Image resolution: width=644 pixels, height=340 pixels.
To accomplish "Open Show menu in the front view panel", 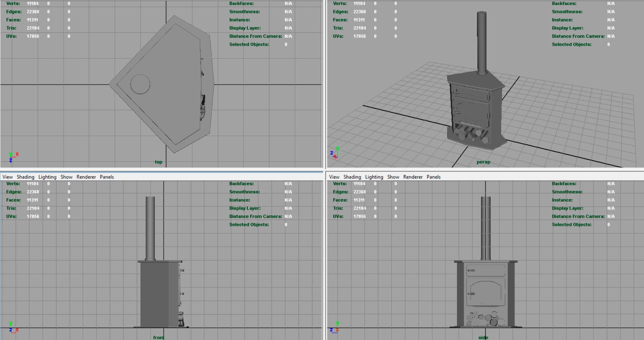I will (66, 177).
